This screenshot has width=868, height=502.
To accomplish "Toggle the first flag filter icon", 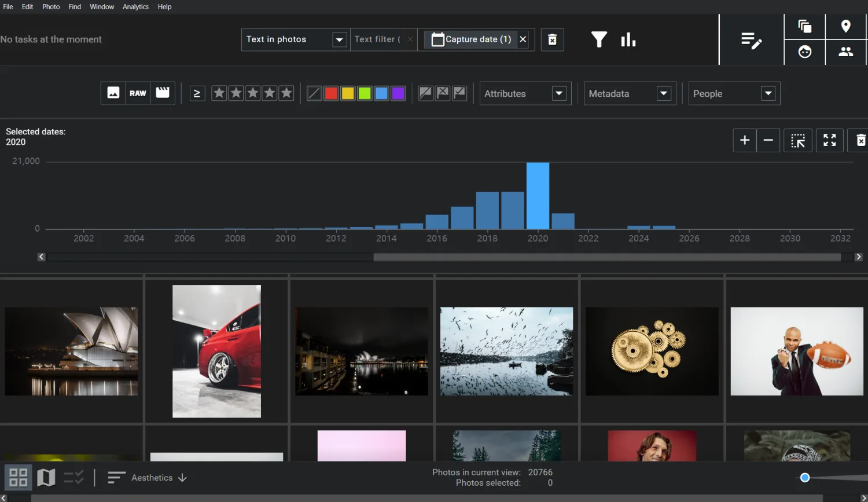I will pos(425,93).
